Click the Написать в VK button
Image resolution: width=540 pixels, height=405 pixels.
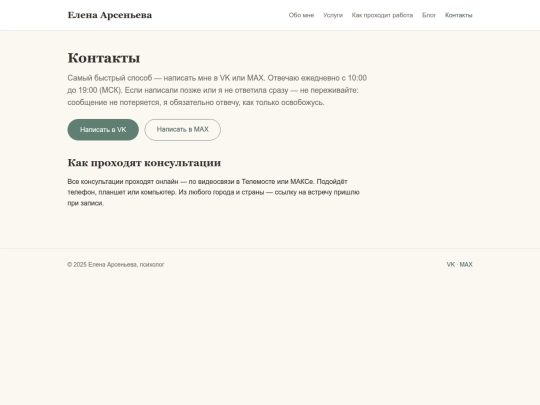pyautogui.click(x=103, y=129)
